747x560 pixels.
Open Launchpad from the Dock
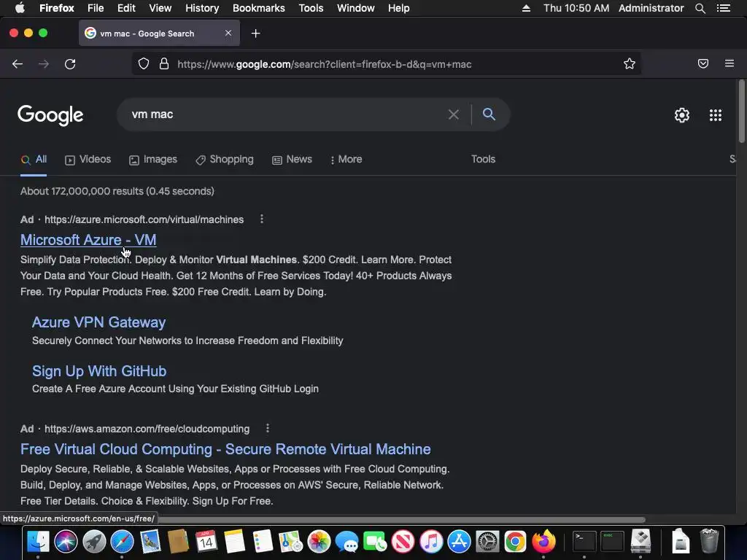click(x=94, y=542)
